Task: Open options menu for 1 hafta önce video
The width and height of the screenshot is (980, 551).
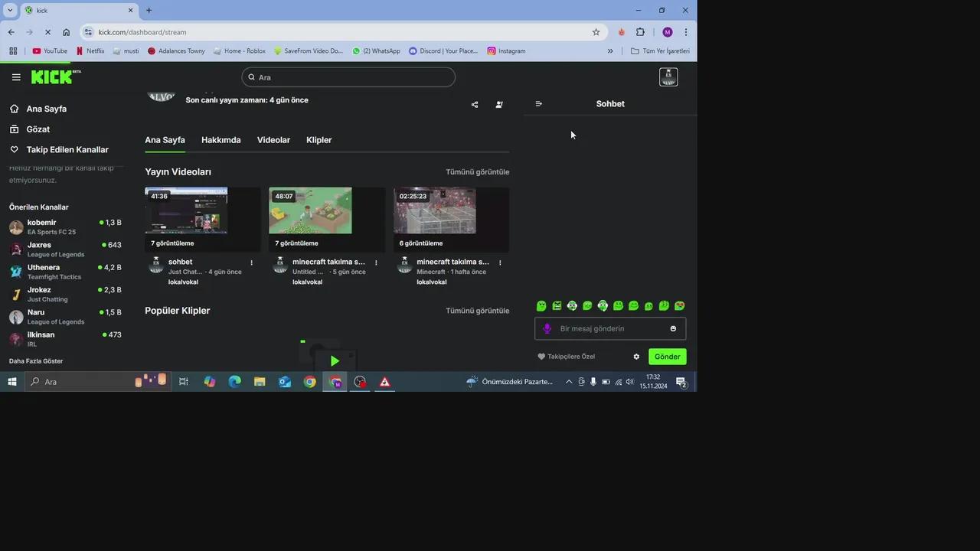Action: (x=500, y=263)
